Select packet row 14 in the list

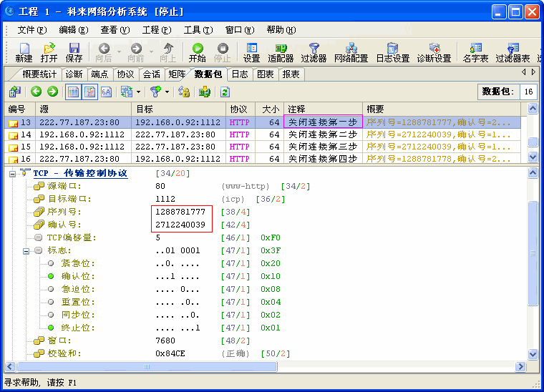263,134
